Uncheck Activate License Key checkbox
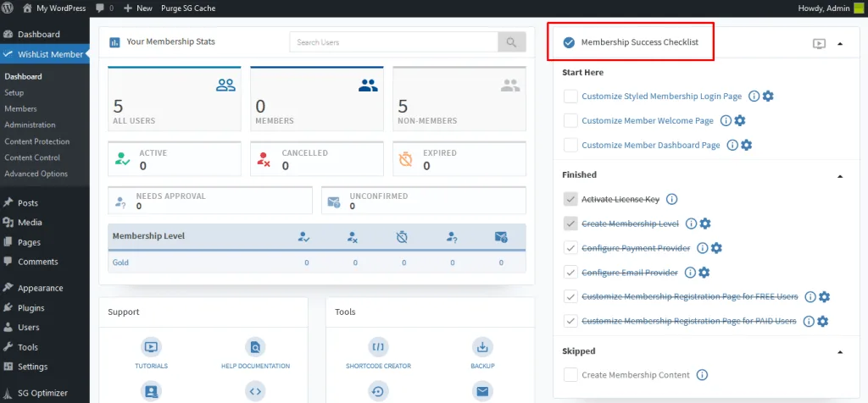The image size is (868, 403). (570, 199)
